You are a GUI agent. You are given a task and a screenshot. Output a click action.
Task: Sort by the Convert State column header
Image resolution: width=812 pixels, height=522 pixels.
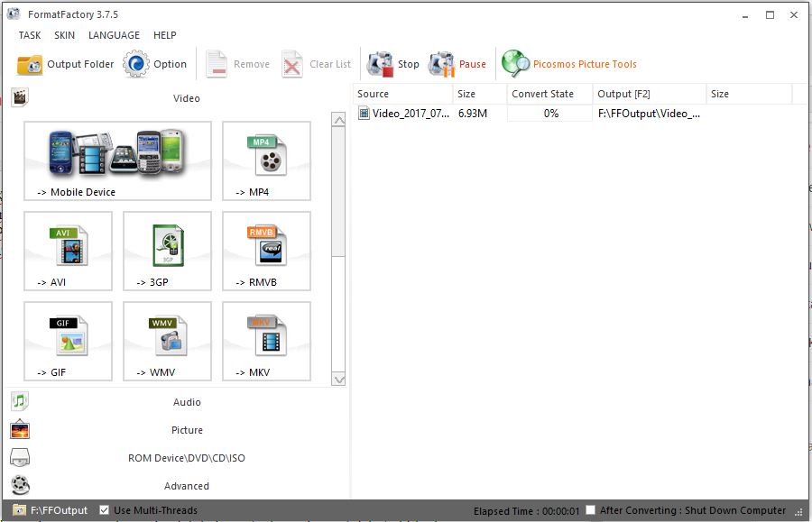tap(549, 94)
